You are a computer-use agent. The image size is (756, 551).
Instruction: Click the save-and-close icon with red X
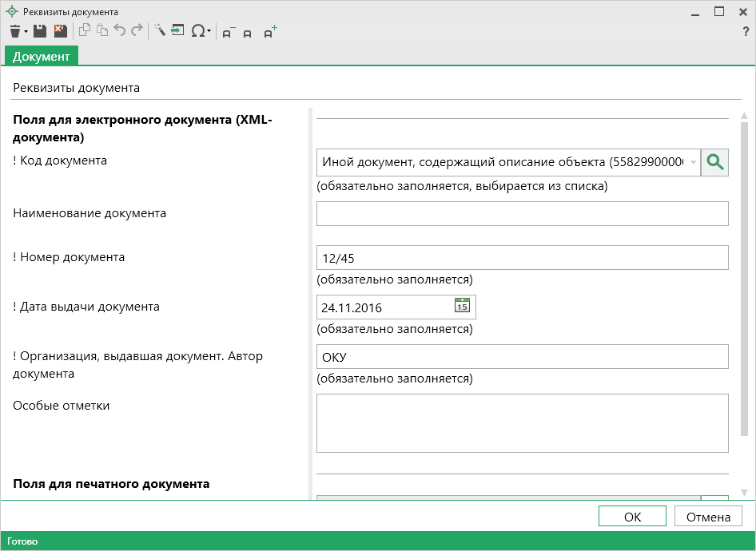pyautogui.click(x=60, y=31)
